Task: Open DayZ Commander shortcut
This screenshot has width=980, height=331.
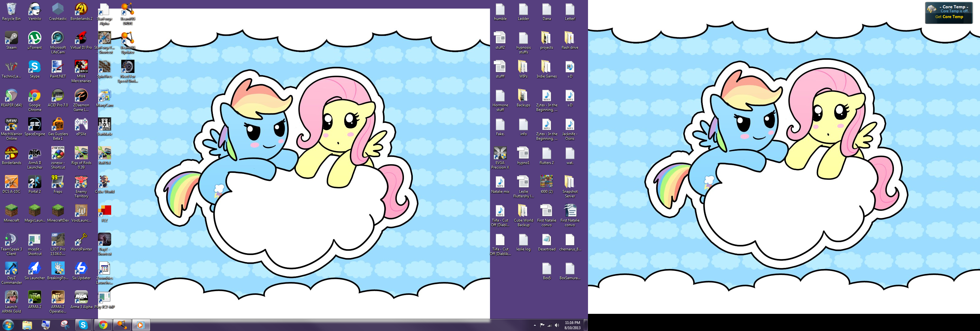Action: coord(11,273)
